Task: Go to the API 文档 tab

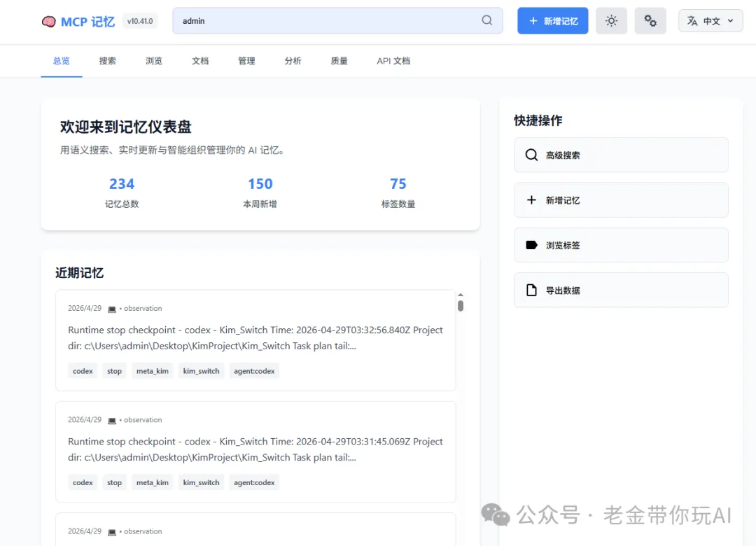Action: click(x=393, y=61)
